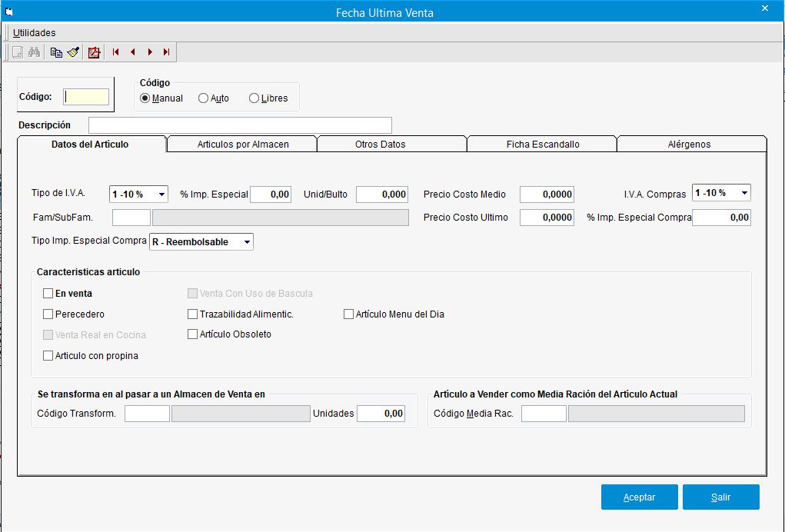Check the En venta checkbox

[x=48, y=293]
